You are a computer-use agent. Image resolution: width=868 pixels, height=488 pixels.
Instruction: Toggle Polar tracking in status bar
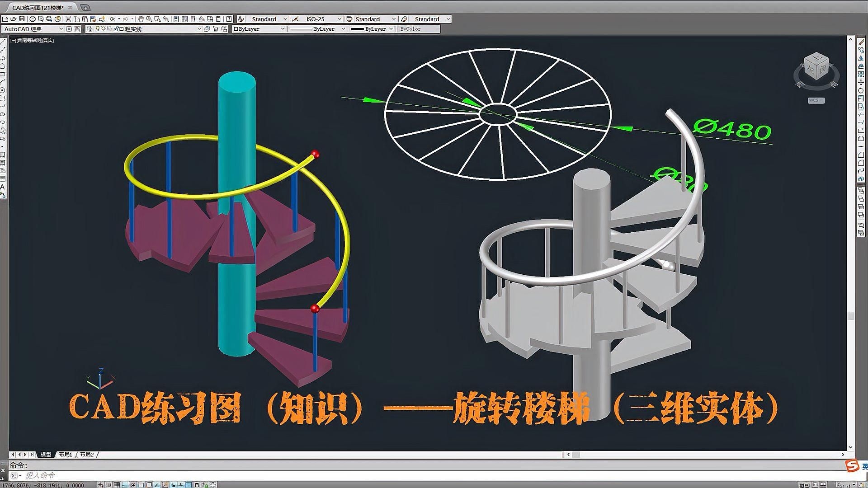pyautogui.click(x=133, y=485)
